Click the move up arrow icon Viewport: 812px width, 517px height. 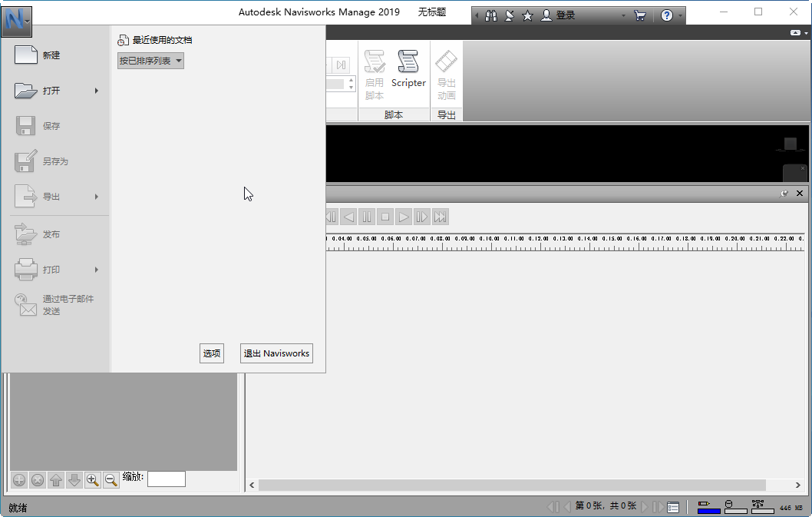click(56, 480)
